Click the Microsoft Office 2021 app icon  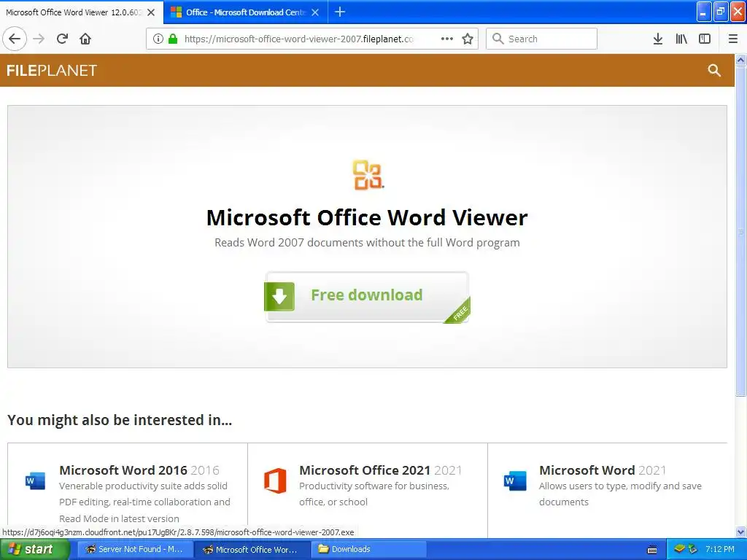tap(275, 481)
